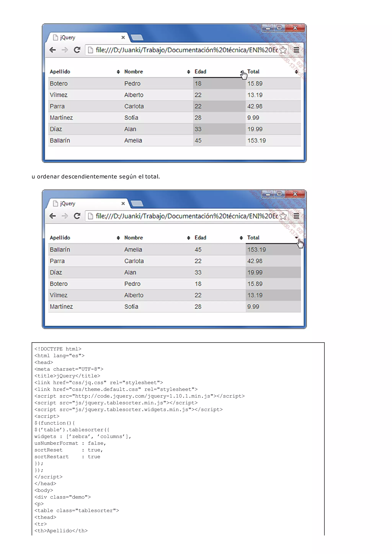Sort by Nombre arrows in the lower table
The height and width of the screenshot is (554, 392).
(189, 238)
